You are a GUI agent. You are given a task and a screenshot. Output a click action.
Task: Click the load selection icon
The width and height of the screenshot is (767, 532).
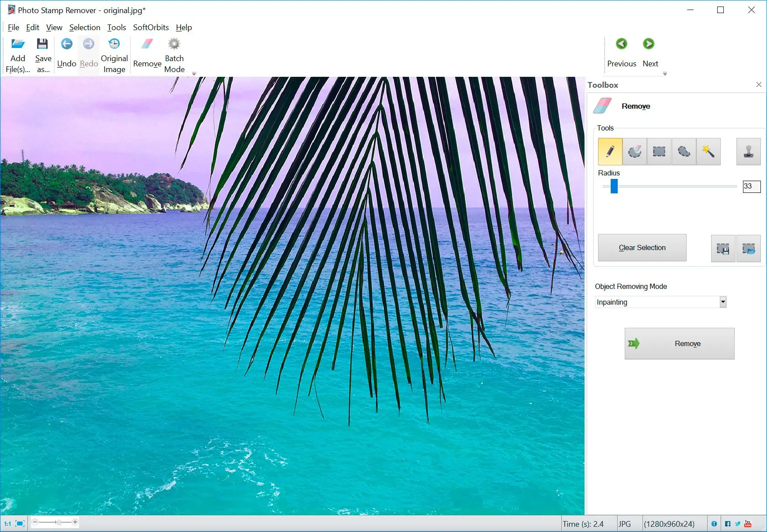coord(748,248)
